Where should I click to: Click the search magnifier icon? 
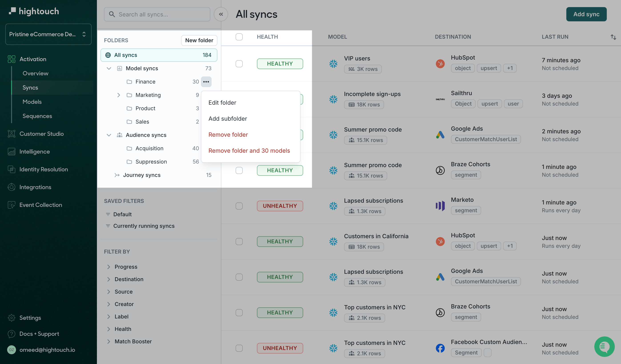[112, 14]
